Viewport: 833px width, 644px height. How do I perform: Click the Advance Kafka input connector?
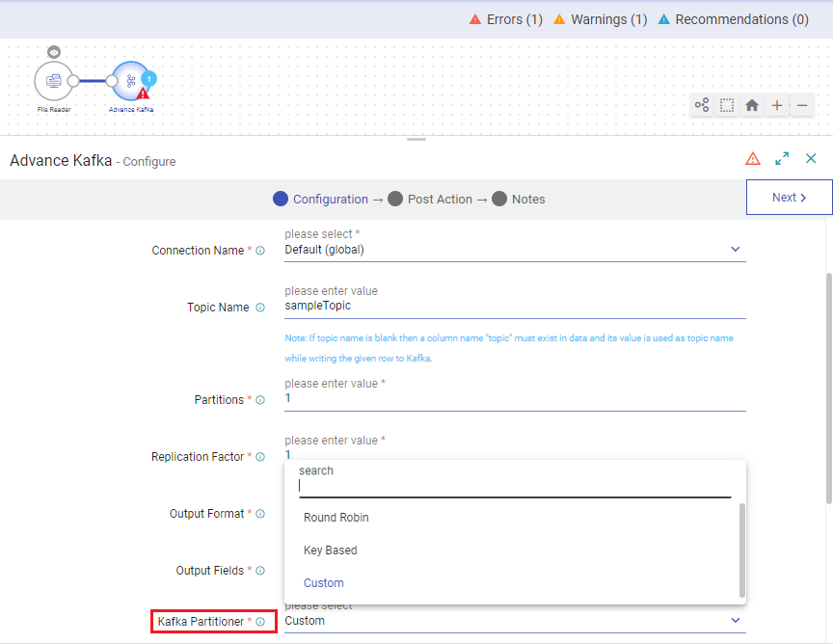click(x=112, y=81)
